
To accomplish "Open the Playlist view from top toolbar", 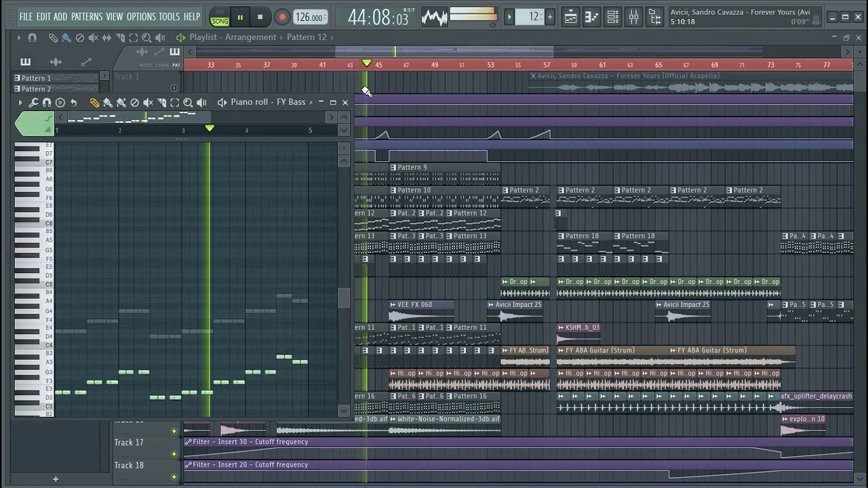I will tap(570, 17).
